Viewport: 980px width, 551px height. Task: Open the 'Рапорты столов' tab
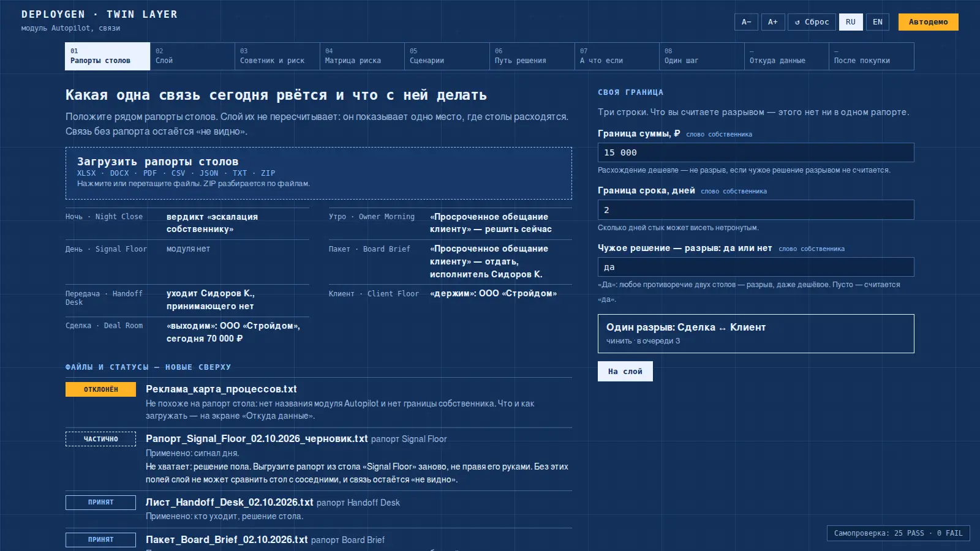(108, 56)
